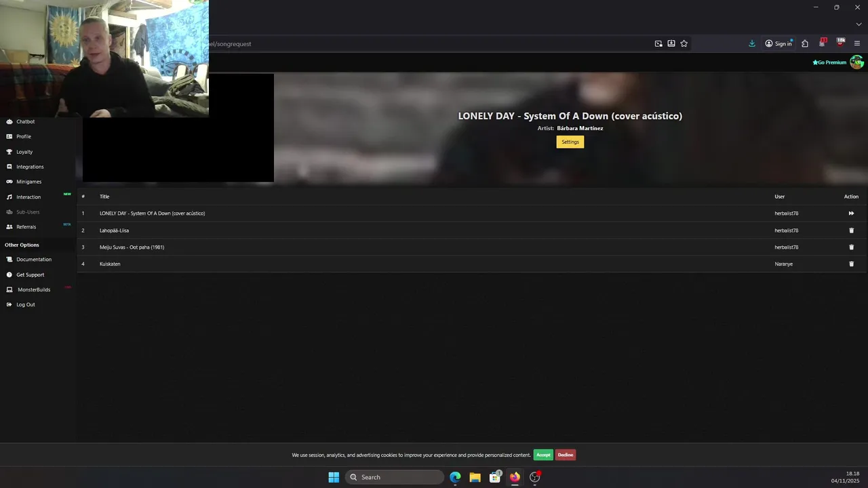Open the Minigames section
This screenshot has width=868, height=488.
(28, 182)
